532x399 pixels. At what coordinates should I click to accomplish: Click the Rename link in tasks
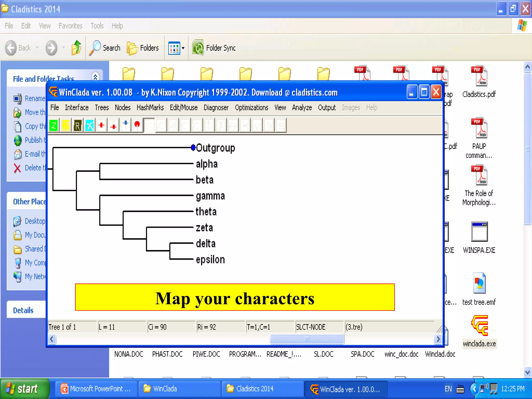tap(35, 99)
